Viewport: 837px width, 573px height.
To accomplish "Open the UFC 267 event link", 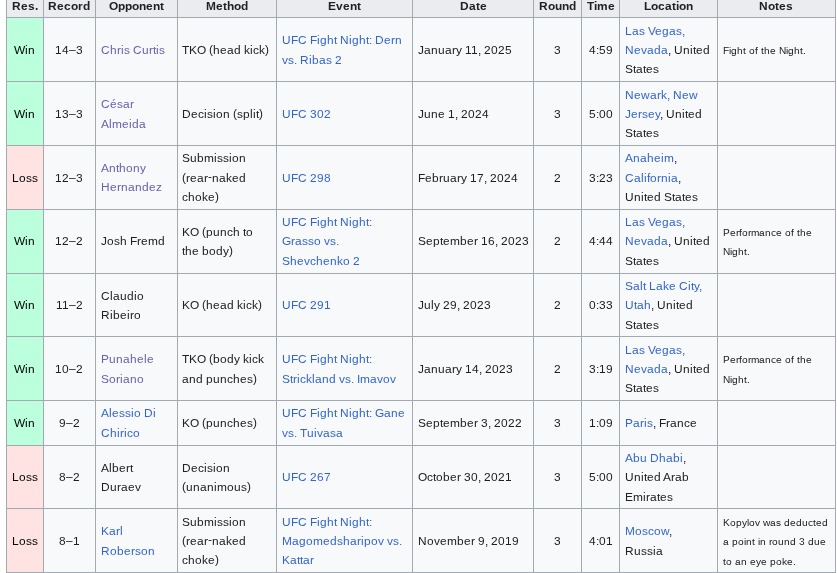I will [x=306, y=477].
